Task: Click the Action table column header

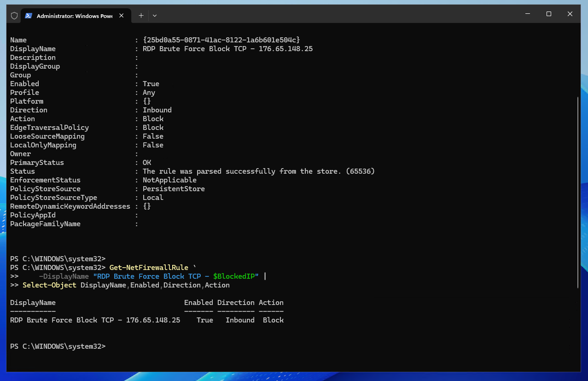Action: click(x=271, y=303)
